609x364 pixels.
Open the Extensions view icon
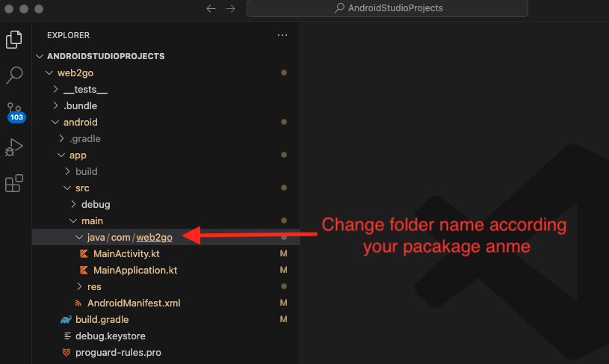click(14, 183)
